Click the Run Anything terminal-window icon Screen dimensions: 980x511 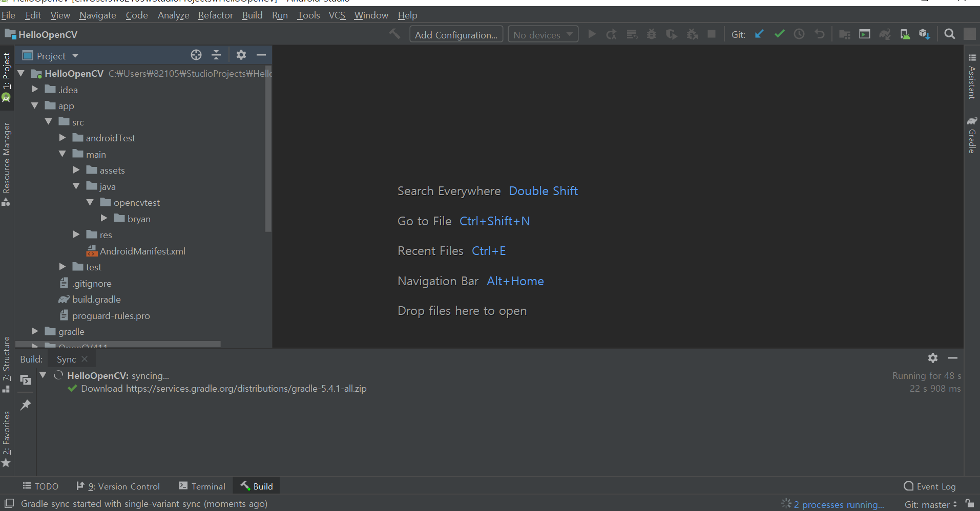pyautogui.click(x=865, y=34)
